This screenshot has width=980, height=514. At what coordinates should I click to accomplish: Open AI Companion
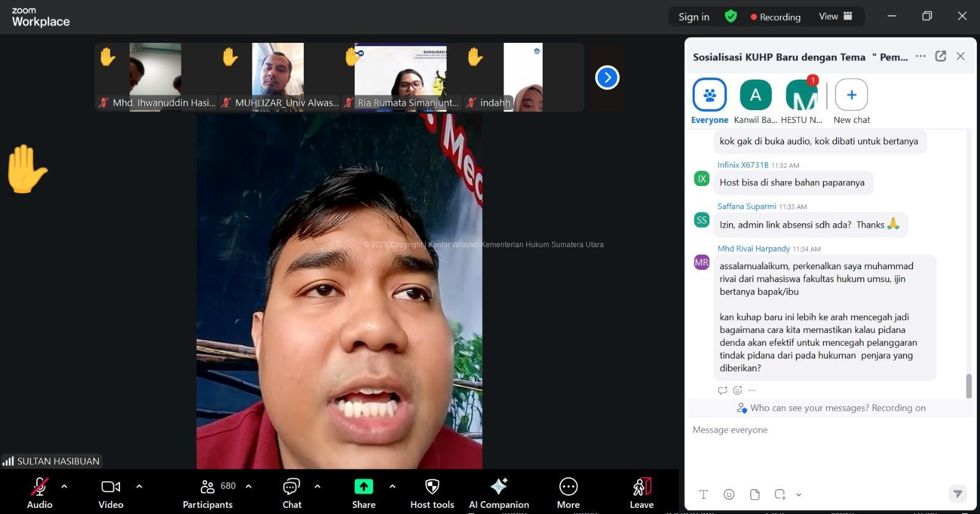[499, 487]
